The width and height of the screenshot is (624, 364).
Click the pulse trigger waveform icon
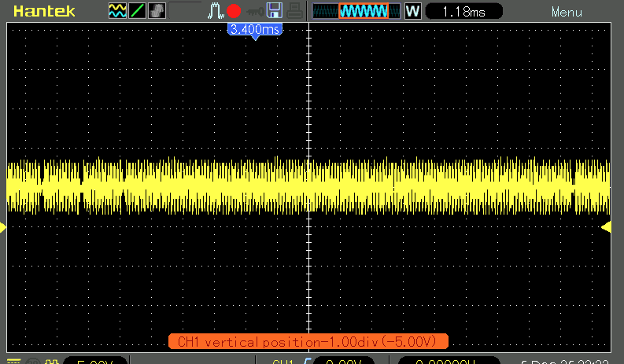pos(215,11)
